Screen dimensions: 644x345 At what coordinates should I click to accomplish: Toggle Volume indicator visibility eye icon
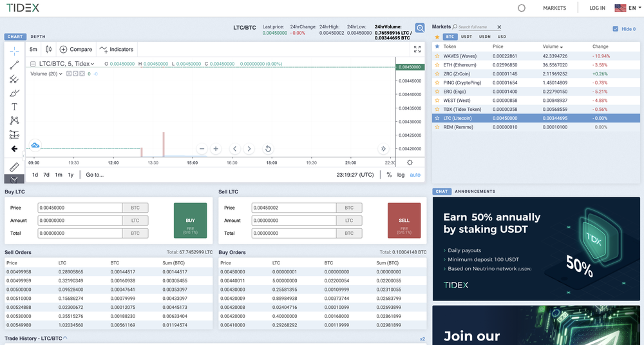click(x=69, y=74)
